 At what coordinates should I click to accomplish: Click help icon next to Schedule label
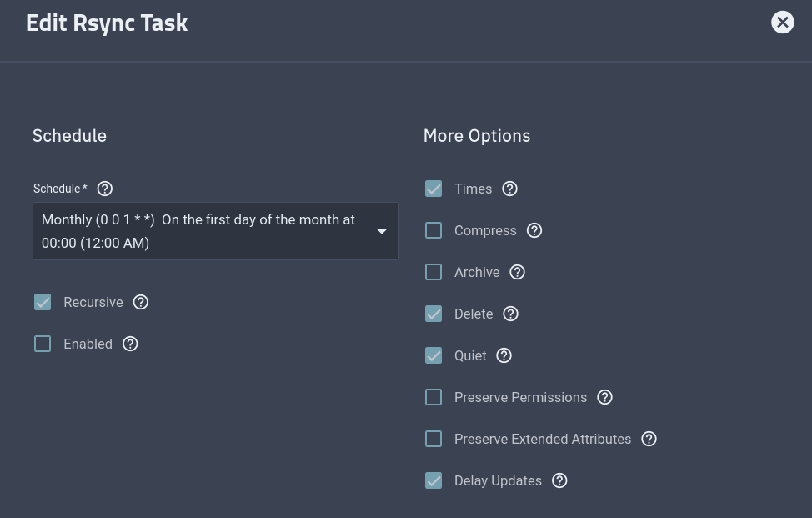[x=105, y=189]
